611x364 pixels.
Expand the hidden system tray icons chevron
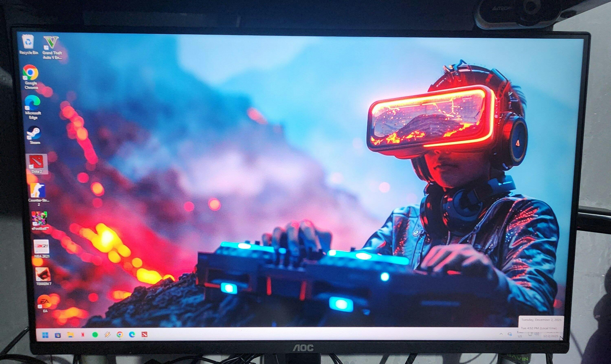(501, 334)
